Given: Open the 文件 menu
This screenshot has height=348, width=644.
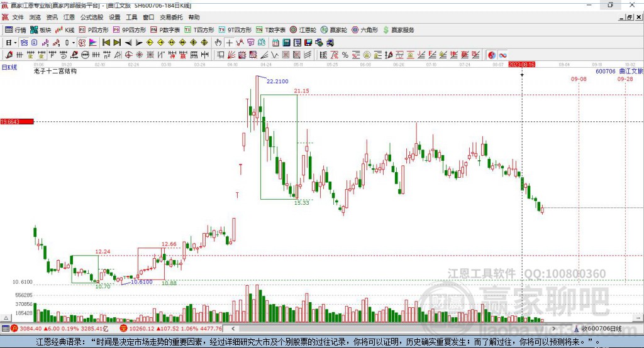Looking at the screenshot, I should [18, 17].
